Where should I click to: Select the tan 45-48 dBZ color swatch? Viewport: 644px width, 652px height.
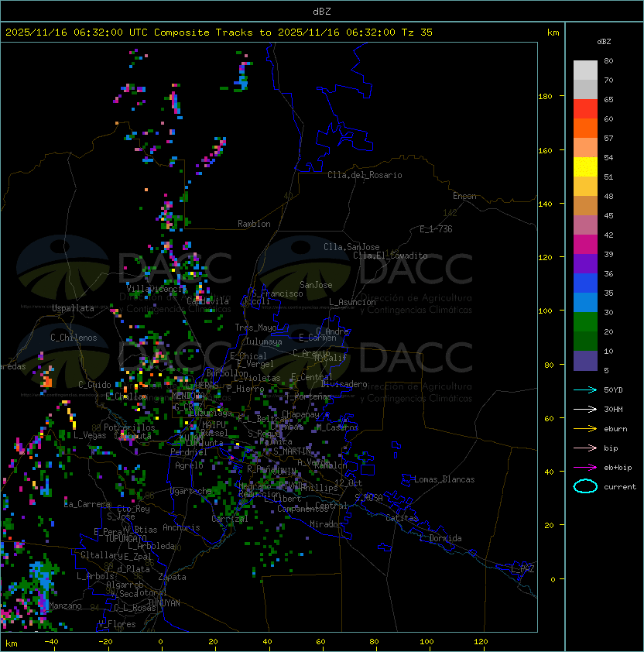(x=585, y=206)
